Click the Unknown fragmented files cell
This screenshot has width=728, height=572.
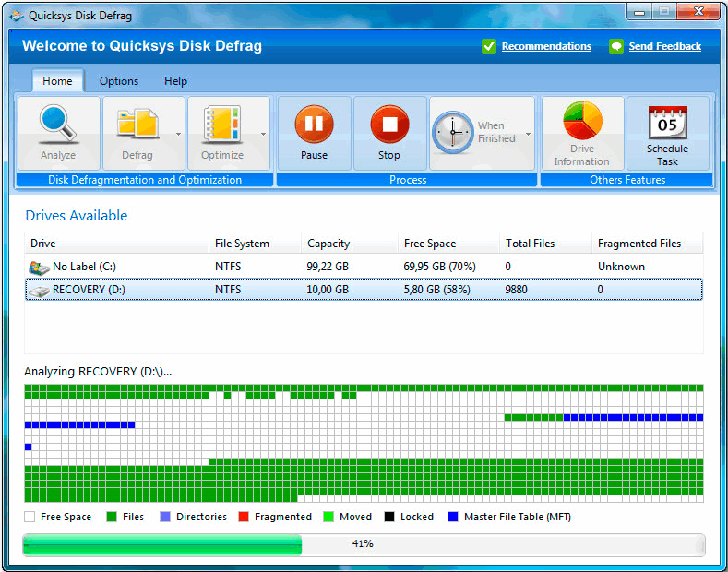621,267
